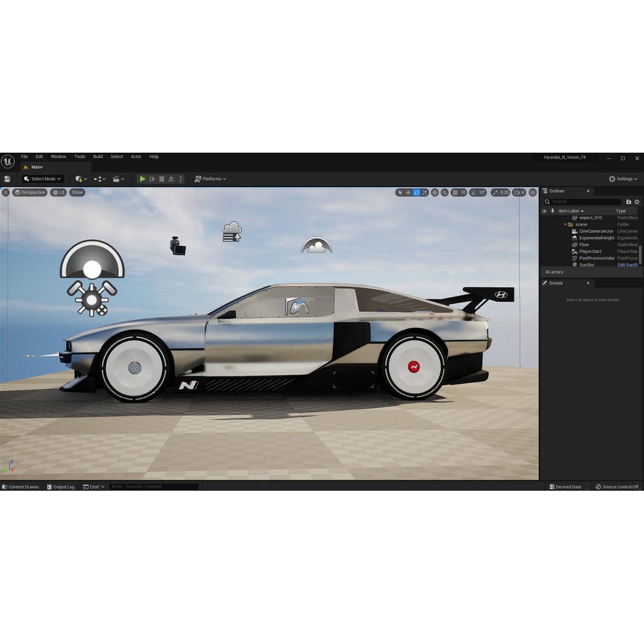Open the cinematics clapperboard dropdown

tap(118, 179)
